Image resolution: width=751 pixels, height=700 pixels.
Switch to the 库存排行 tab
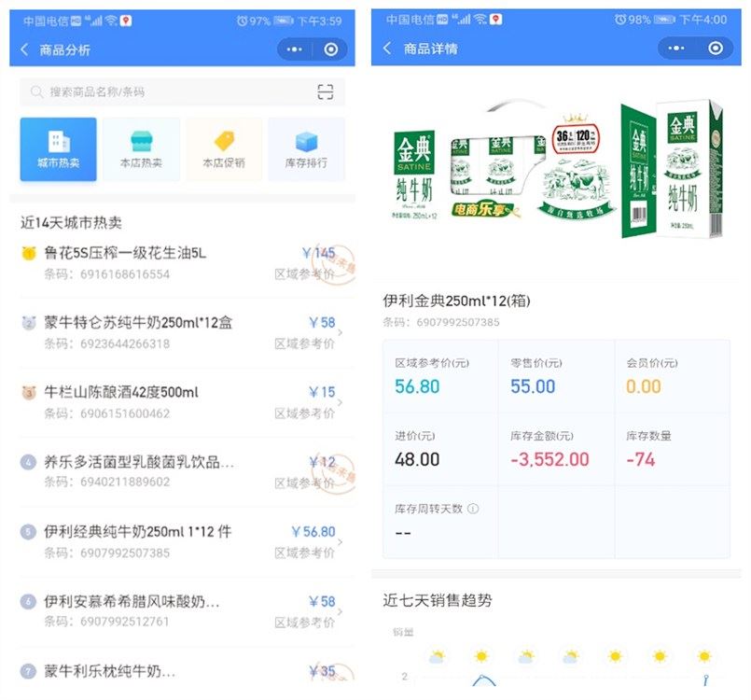tap(306, 149)
